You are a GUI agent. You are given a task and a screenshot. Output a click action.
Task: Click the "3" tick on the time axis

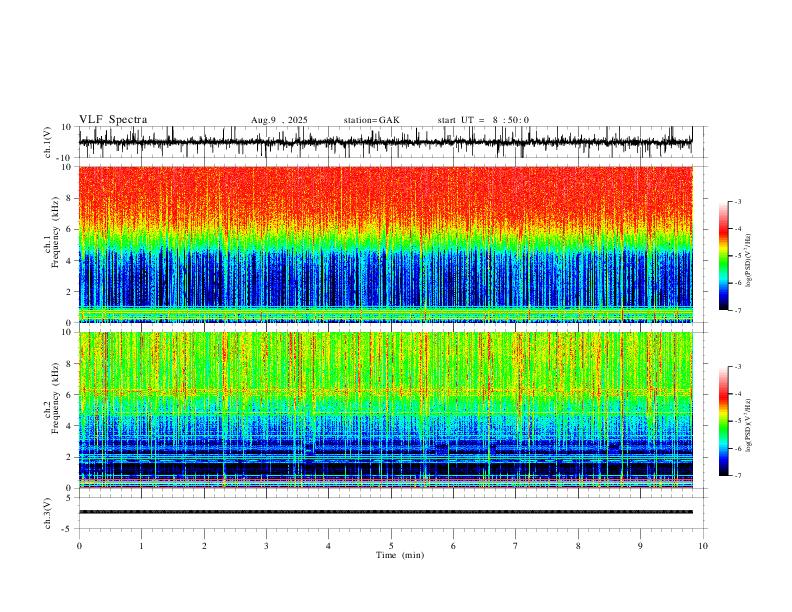tap(266, 546)
